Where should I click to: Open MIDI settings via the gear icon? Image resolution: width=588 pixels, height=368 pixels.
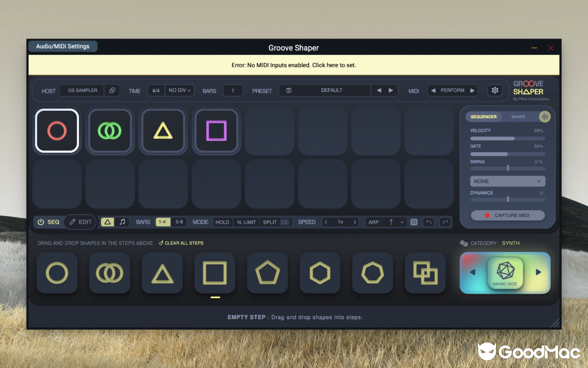(x=495, y=90)
